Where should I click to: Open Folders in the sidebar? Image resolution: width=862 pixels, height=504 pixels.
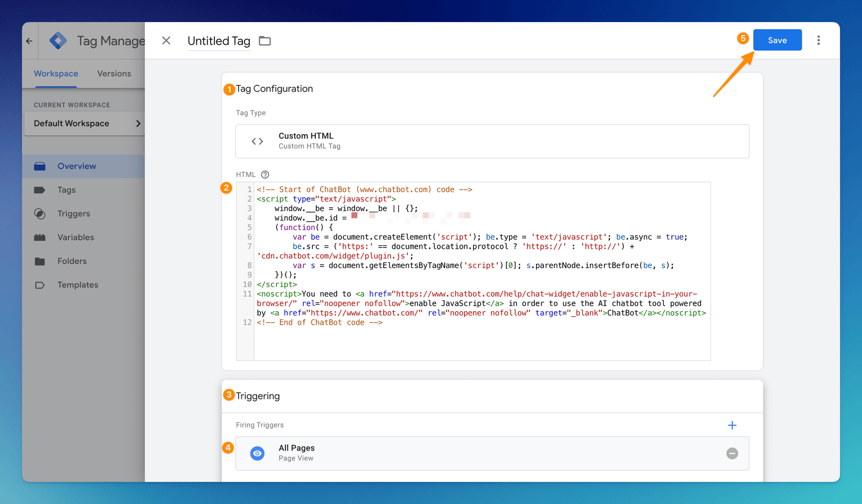[x=72, y=261]
